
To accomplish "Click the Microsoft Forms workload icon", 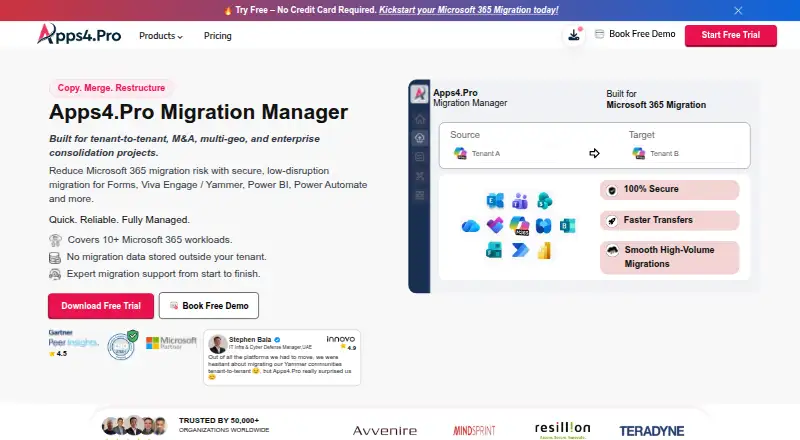I will (x=494, y=250).
